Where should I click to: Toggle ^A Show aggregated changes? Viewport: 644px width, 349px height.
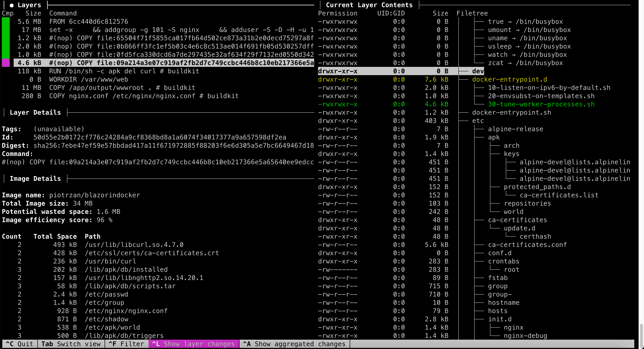(294, 344)
